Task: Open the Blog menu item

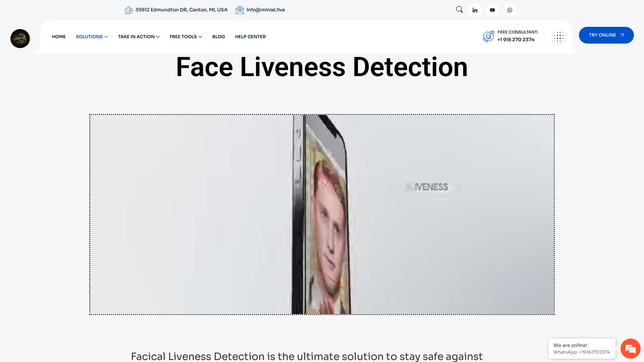Action: (x=218, y=37)
